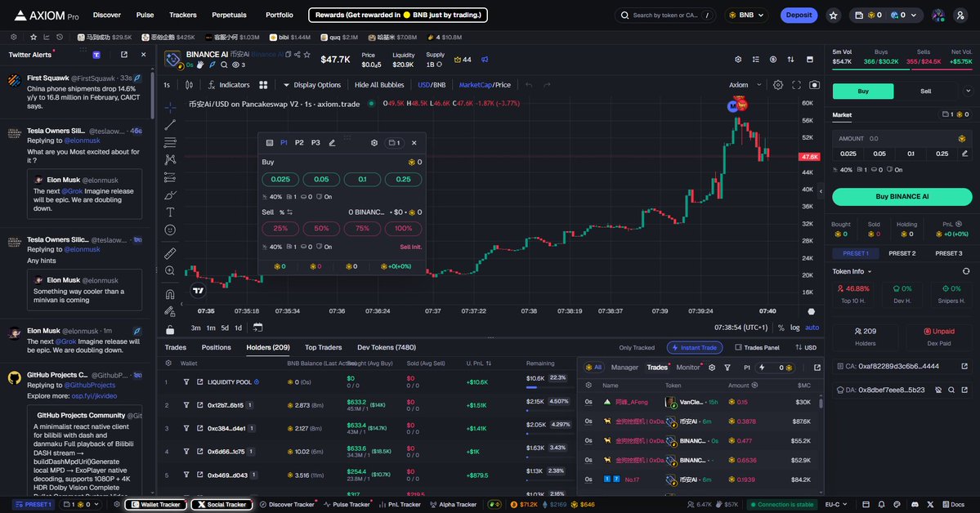Select the 100% sell button

click(403, 229)
